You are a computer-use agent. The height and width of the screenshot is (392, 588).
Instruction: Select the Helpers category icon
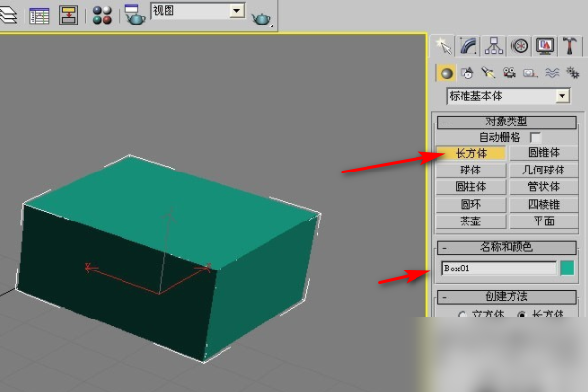pyautogui.click(x=530, y=73)
